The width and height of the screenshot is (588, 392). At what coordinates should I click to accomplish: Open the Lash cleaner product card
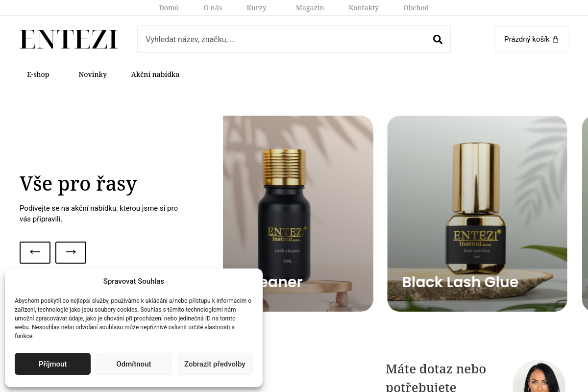(298, 214)
